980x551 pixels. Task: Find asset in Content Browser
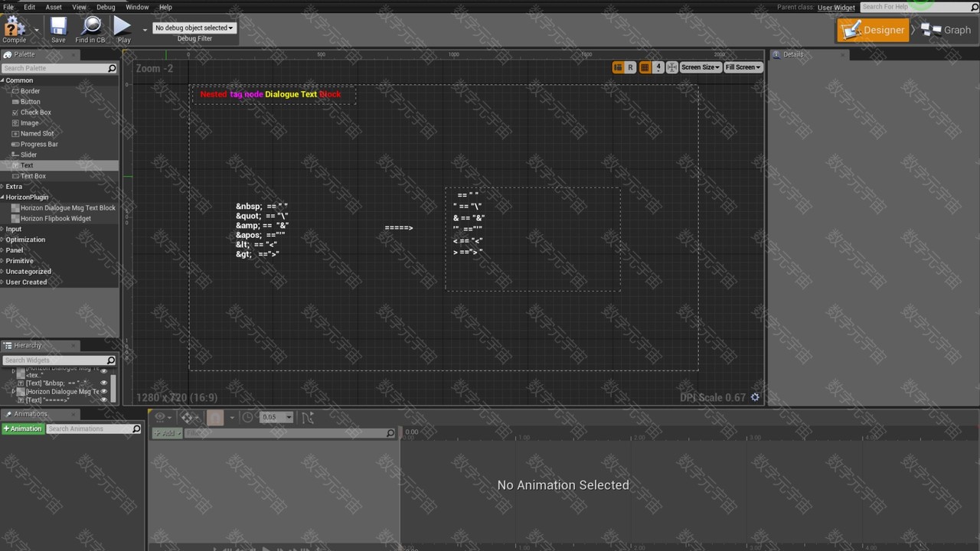pyautogui.click(x=90, y=30)
